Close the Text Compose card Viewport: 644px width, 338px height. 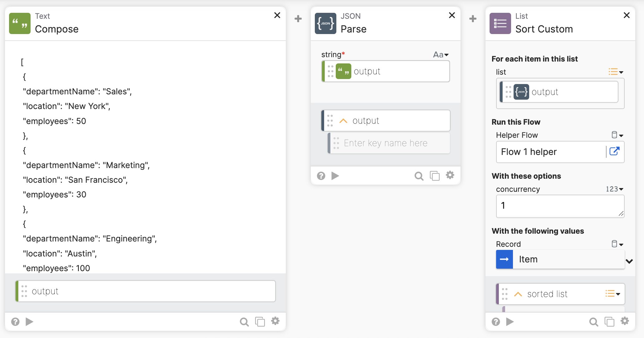(277, 15)
